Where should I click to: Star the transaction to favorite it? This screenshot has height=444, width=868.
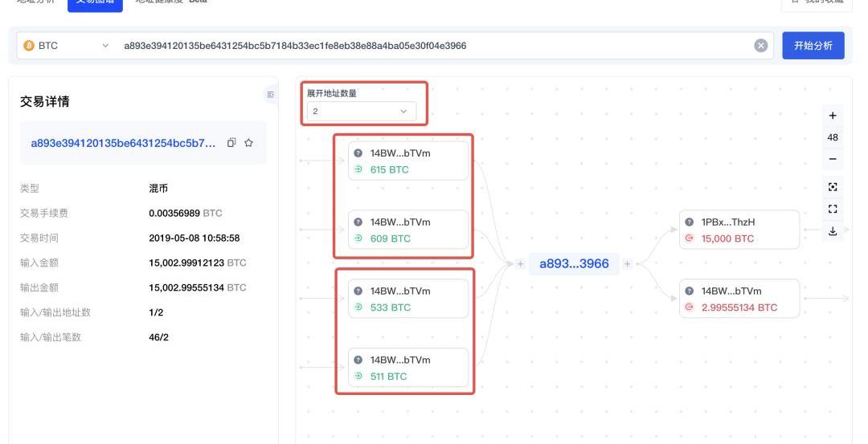coord(249,143)
